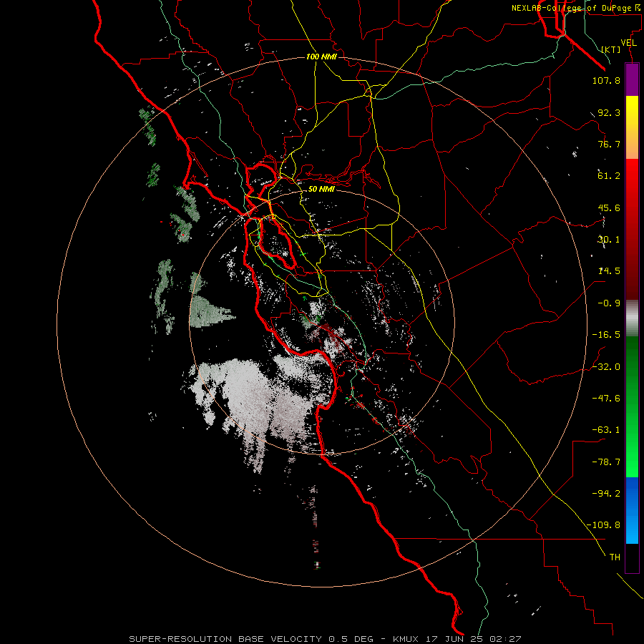Image resolution: width=644 pixels, height=644 pixels.
Task: Click the -32.0 velocity scale value
Action: coord(606,367)
